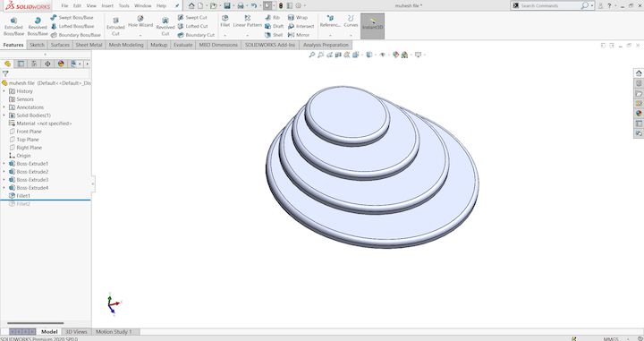Select the Wrap tool
644x341 pixels.
297,18
